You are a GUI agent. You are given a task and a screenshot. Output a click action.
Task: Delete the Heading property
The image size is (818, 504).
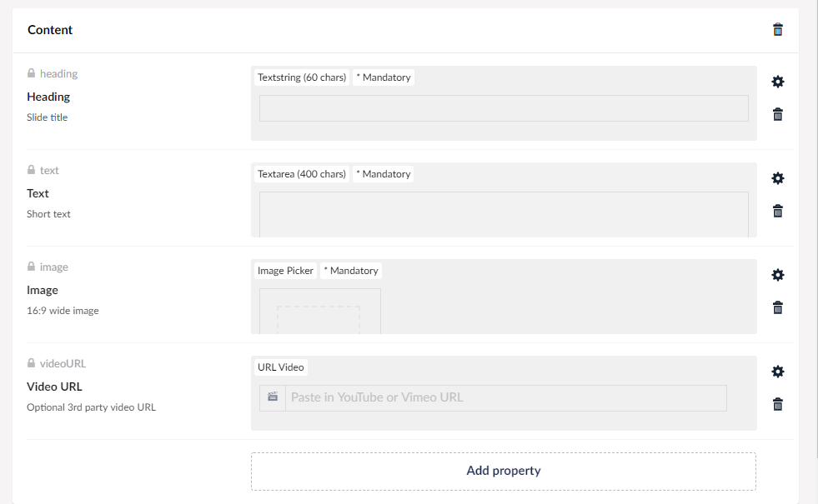click(777, 114)
